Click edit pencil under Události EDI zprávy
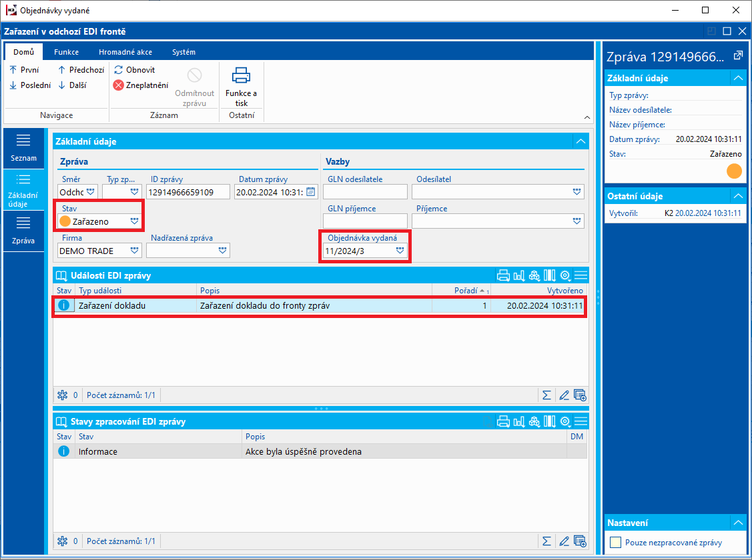 point(564,395)
